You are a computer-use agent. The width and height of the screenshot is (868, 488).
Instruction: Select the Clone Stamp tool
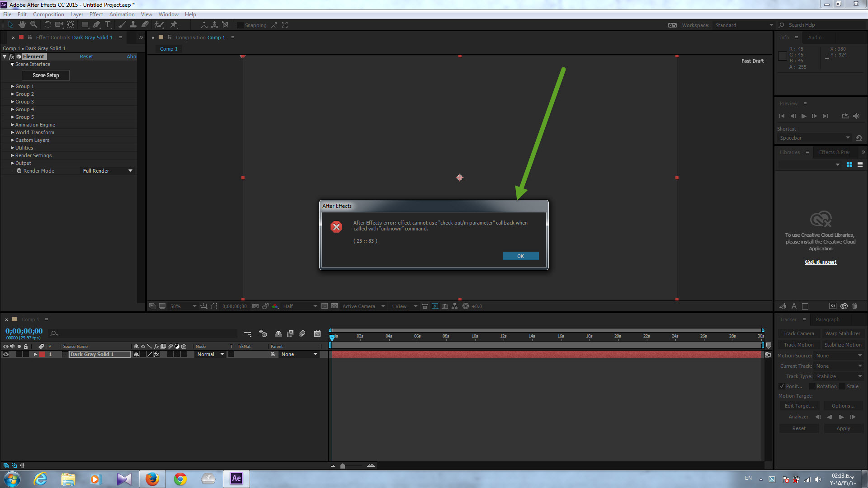pos(133,25)
